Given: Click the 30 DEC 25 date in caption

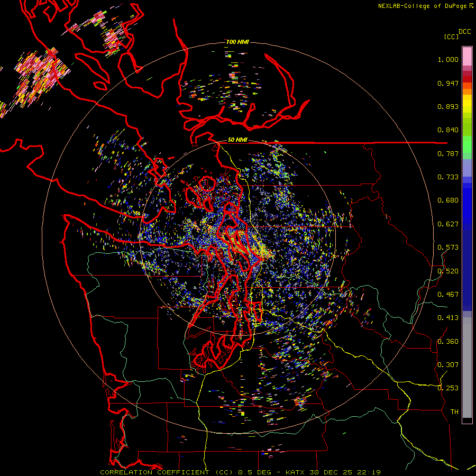Looking at the screenshot, I should pos(331,472).
